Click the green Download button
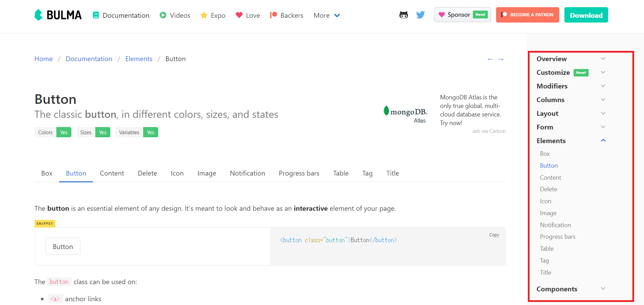The image size is (644, 305). point(586,15)
